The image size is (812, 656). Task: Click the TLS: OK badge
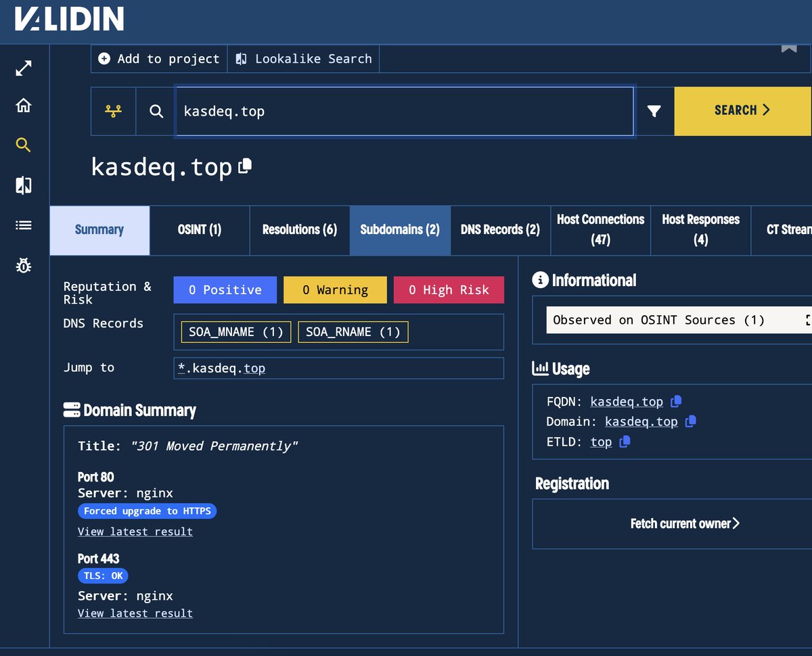pyautogui.click(x=103, y=576)
